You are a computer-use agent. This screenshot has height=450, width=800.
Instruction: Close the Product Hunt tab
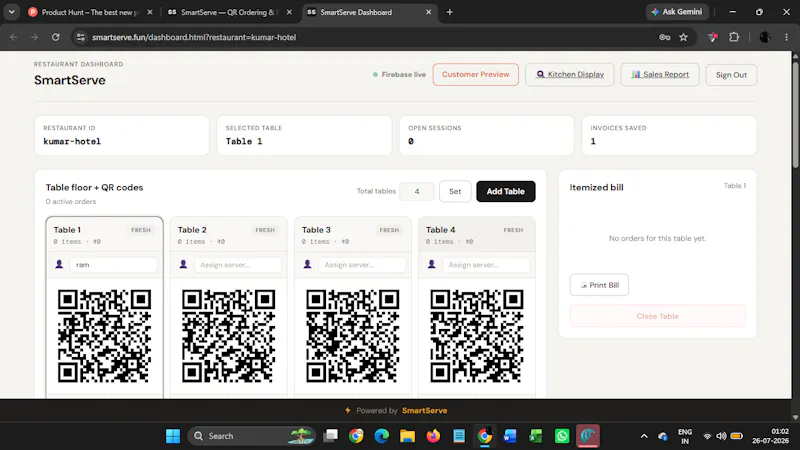[x=149, y=12]
